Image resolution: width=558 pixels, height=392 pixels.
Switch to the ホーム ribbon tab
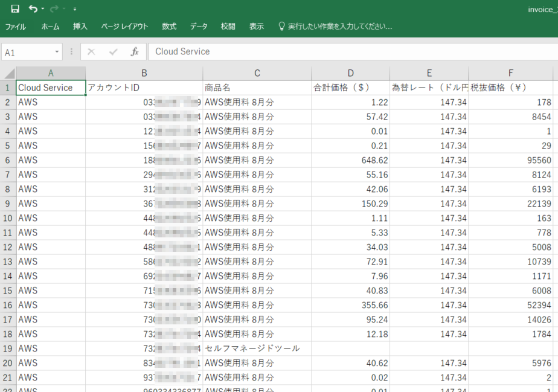(x=50, y=27)
